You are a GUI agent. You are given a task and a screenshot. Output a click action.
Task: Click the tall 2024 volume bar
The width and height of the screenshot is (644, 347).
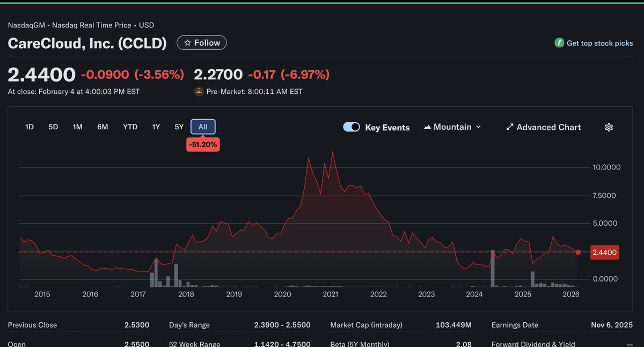pyautogui.click(x=493, y=268)
